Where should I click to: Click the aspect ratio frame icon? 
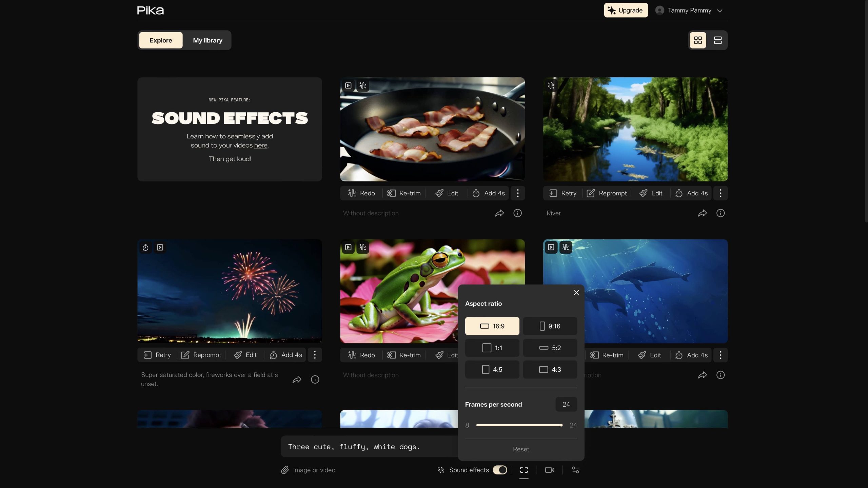point(524,470)
